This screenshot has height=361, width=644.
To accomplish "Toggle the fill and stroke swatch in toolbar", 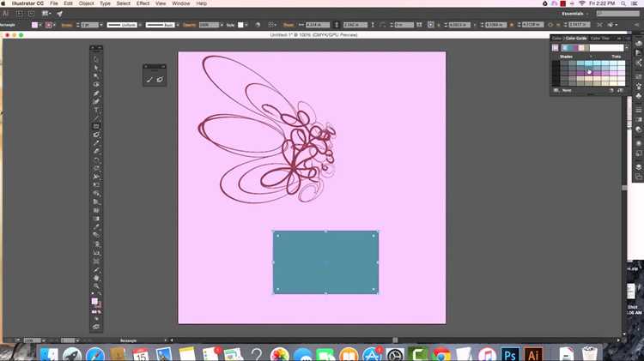I will [x=95, y=303].
